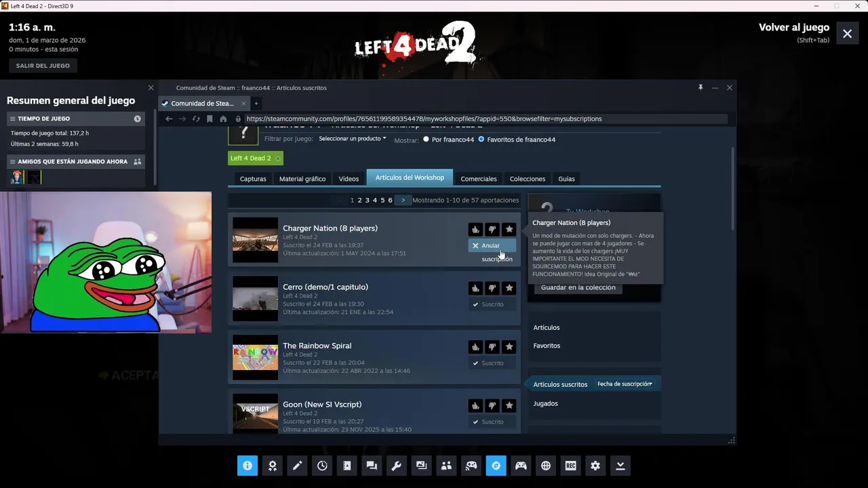868x488 pixels.
Task: Go to page 3 of results
Action: click(367, 200)
